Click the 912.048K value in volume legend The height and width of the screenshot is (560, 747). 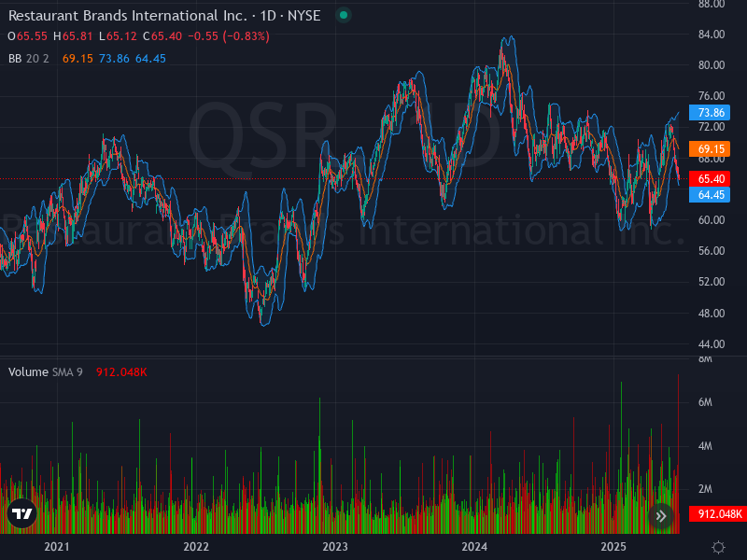[121, 371]
